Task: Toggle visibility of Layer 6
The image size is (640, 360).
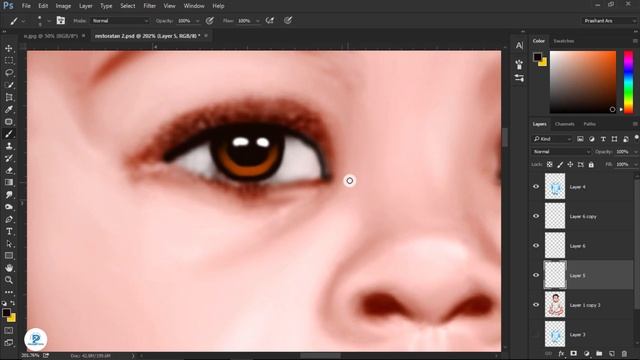Action: pos(536,246)
